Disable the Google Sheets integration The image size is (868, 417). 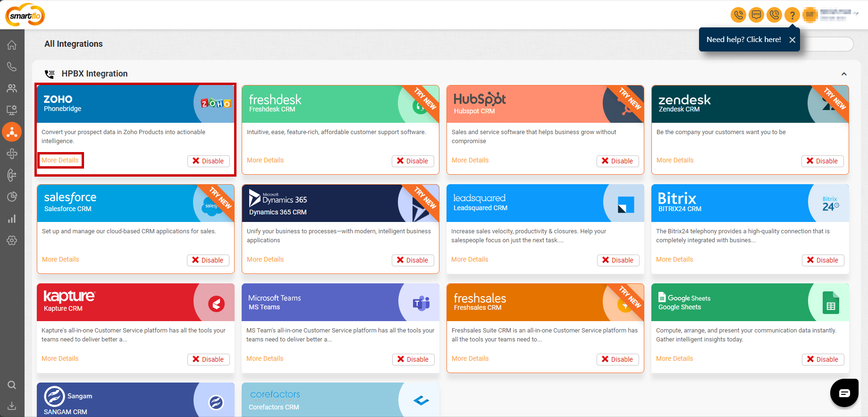point(823,359)
